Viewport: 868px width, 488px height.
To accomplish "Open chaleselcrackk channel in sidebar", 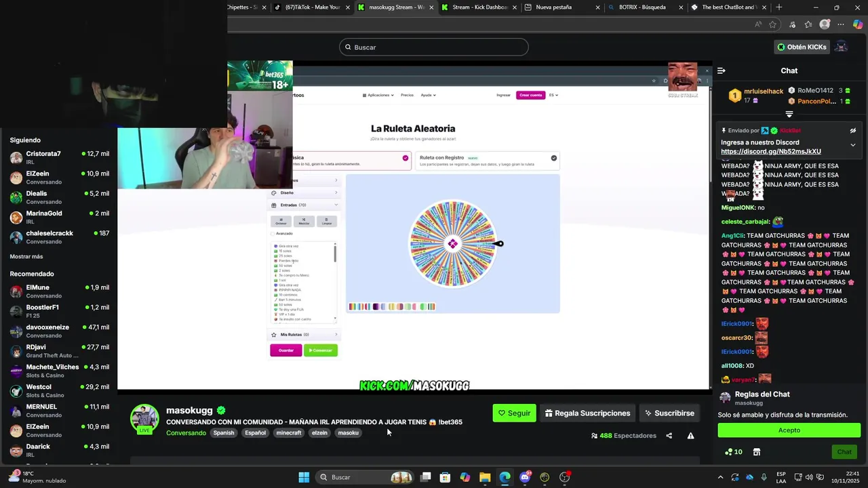I will [x=60, y=237].
